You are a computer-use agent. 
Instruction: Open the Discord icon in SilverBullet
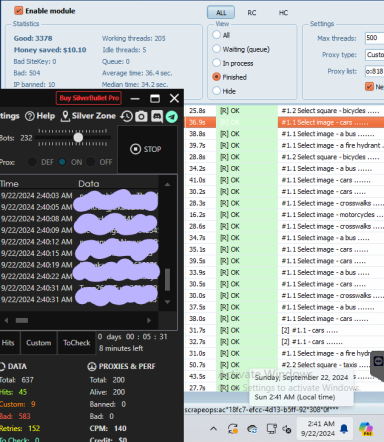[157, 116]
